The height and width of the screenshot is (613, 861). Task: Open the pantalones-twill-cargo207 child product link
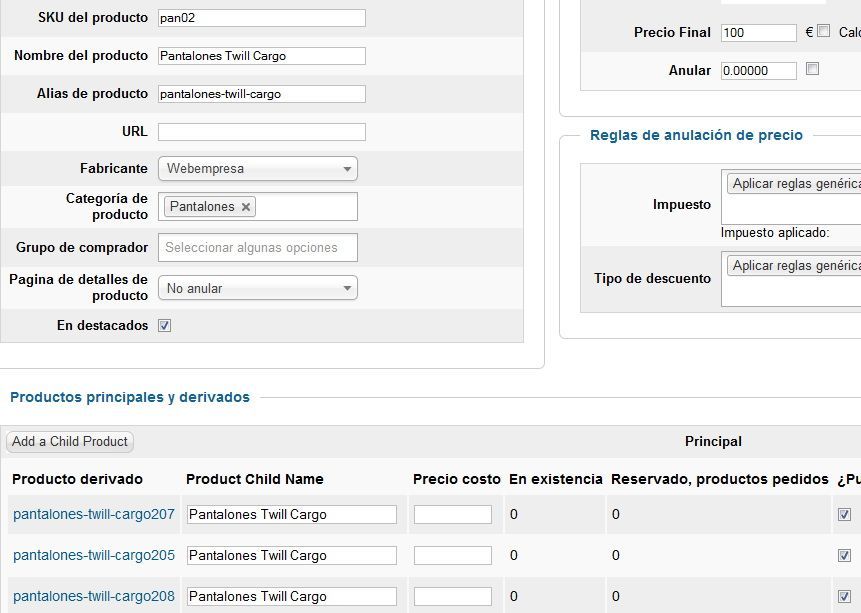pos(93,514)
